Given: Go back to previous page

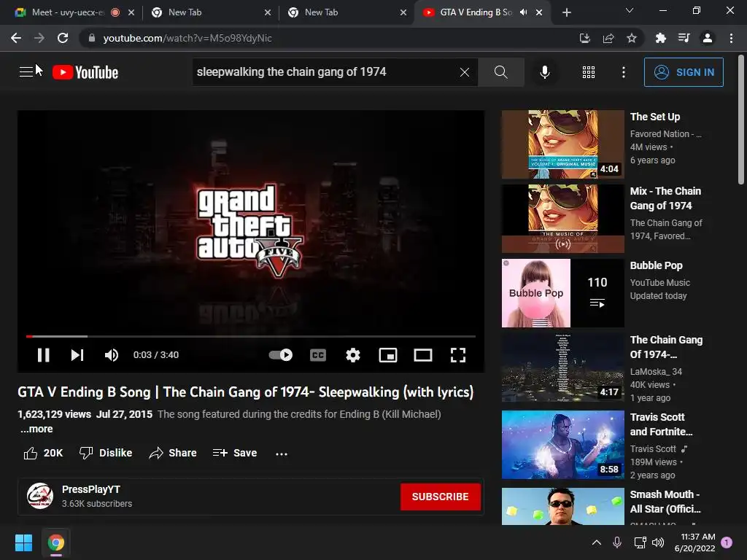Looking at the screenshot, I should tap(16, 38).
